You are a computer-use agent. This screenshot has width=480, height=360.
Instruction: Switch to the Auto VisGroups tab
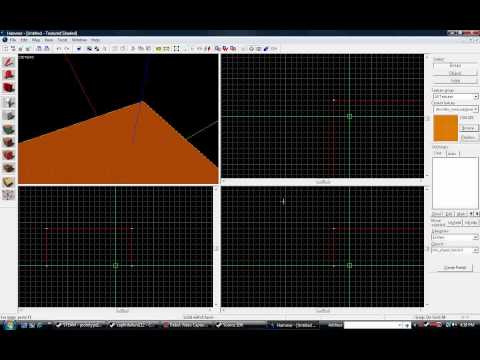pyautogui.click(x=452, y=153)
